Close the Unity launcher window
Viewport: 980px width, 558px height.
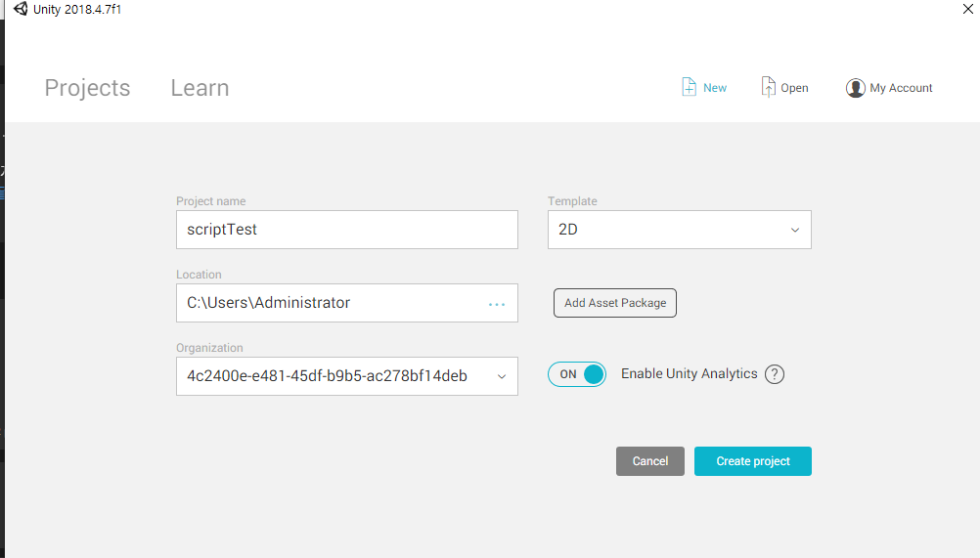(x=967, y=9)
